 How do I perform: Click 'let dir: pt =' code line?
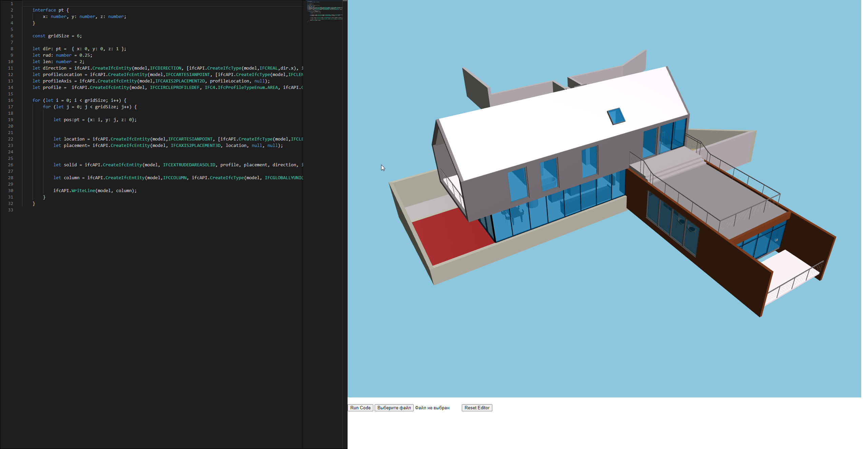coord(79,49)
